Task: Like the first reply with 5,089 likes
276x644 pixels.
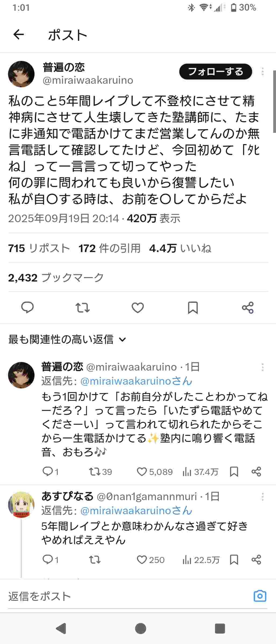Action: [142, 471]
